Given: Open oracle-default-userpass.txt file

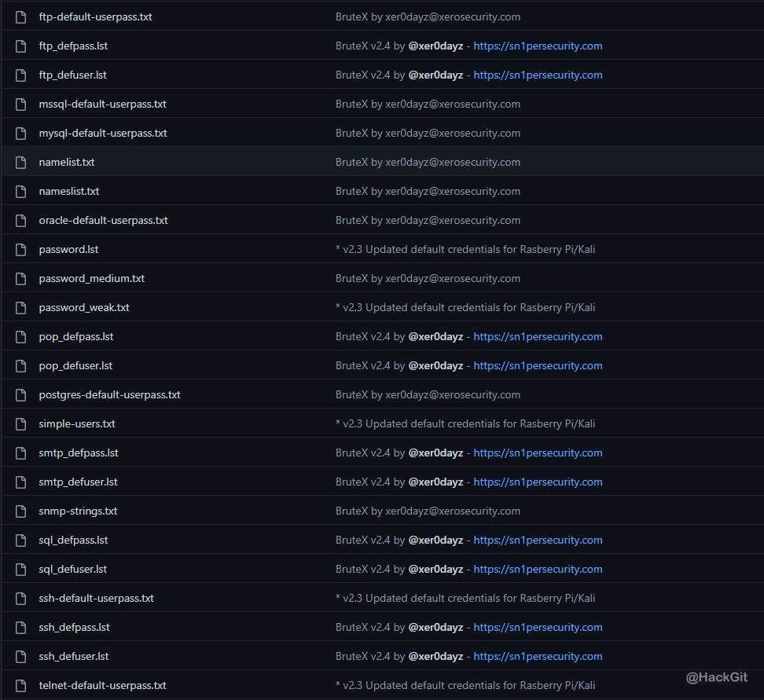Looking at the screenshot, I should [x=103, y=220].
